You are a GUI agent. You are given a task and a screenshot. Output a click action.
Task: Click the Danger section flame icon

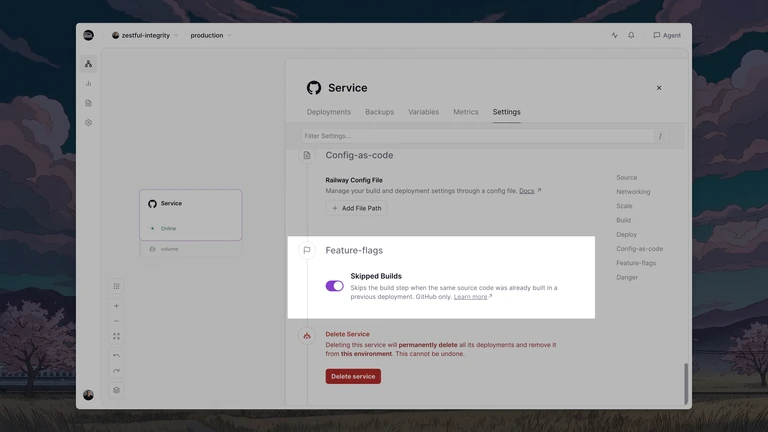pos(307,336)
